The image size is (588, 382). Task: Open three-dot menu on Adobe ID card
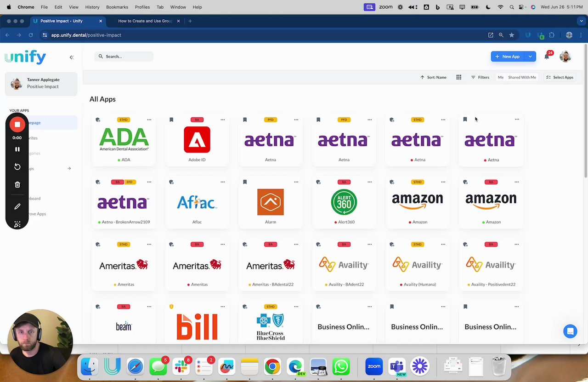tap(222, 120)
